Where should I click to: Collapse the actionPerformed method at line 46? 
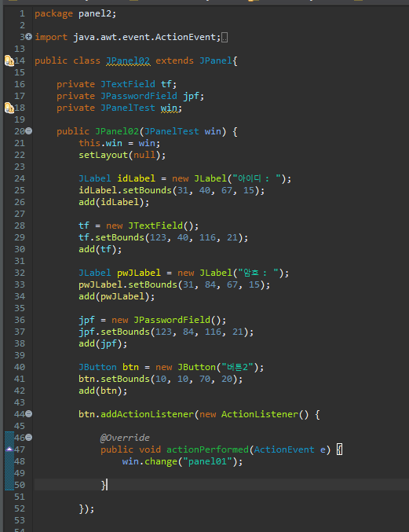(x=29, y=437)
